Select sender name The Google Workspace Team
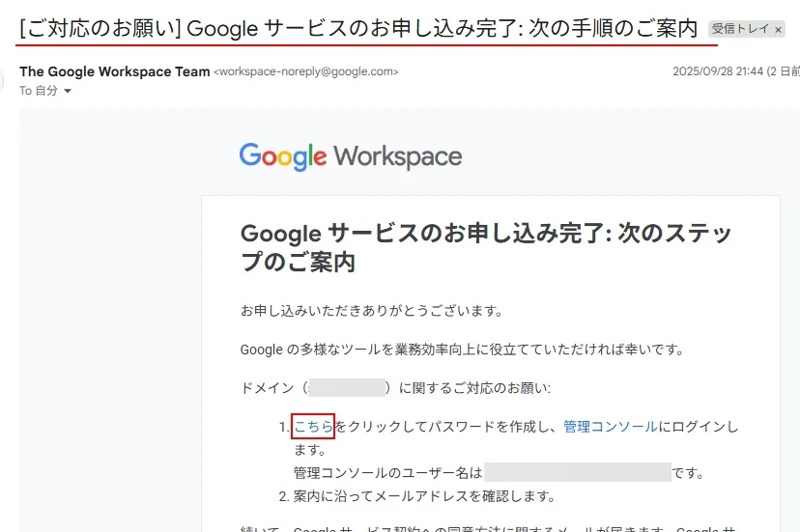 click(x=113, y=71)
